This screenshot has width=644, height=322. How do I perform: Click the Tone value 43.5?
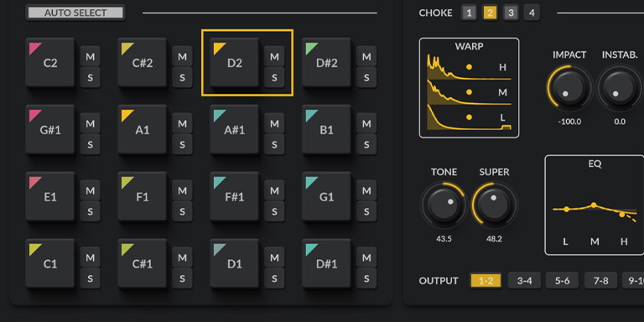click(444, 239)
